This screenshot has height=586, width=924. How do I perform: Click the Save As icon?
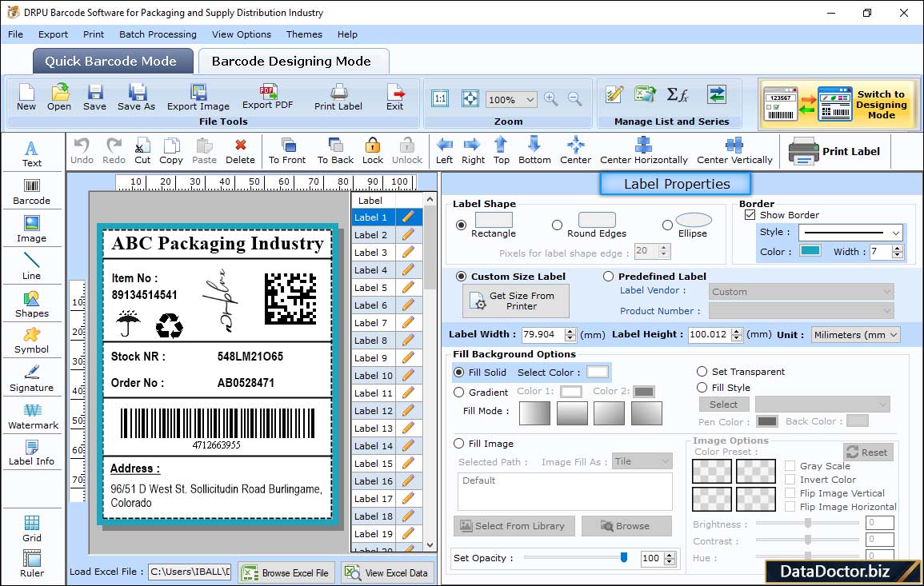click(x=136, y=98)
